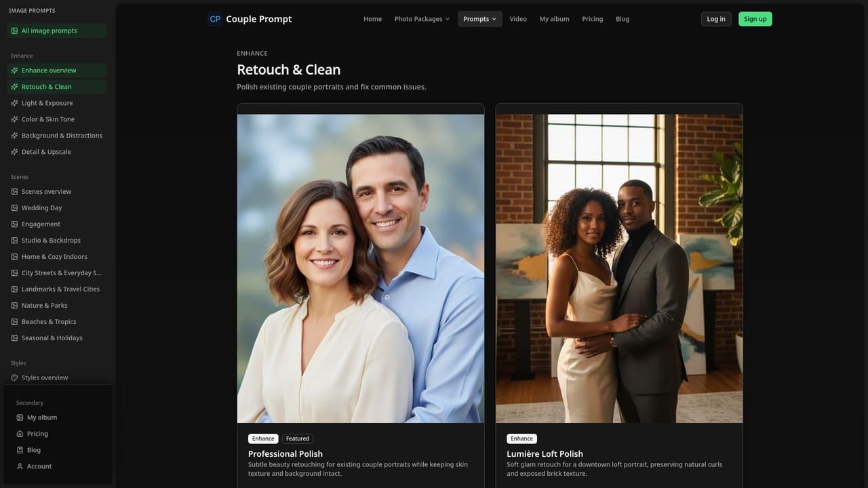The image size is (868, 488).
Task: Click the Styles overview palette icon
Action: point(14,378)
